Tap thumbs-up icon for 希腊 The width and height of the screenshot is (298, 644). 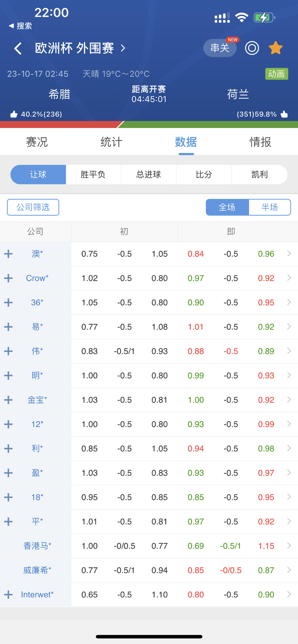point(14,114)
